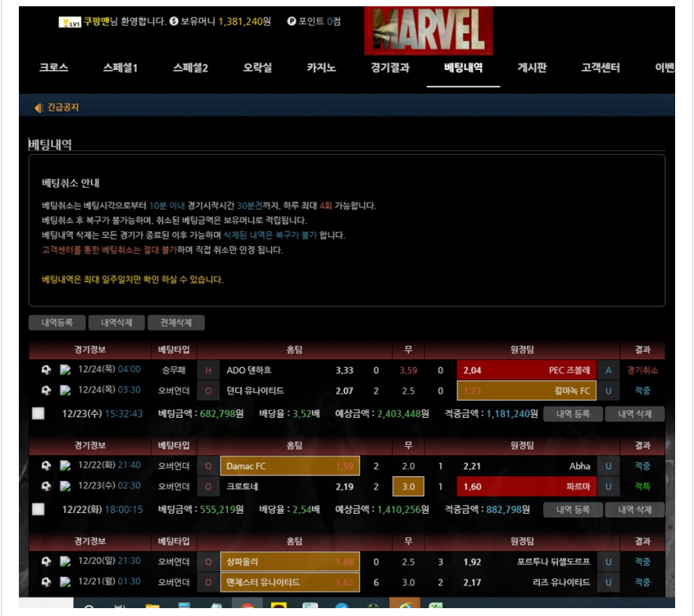The height and width of the screenshot is (616, 694).
Task: Click league flag icon in 크로토네 row
Action: point(65,486)
